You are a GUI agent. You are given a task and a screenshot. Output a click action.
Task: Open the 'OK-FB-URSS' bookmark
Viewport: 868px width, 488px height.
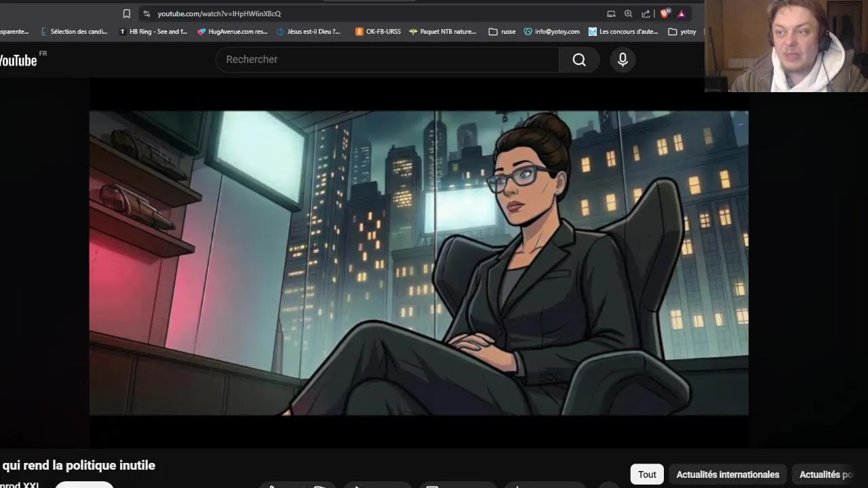point(378,31)
